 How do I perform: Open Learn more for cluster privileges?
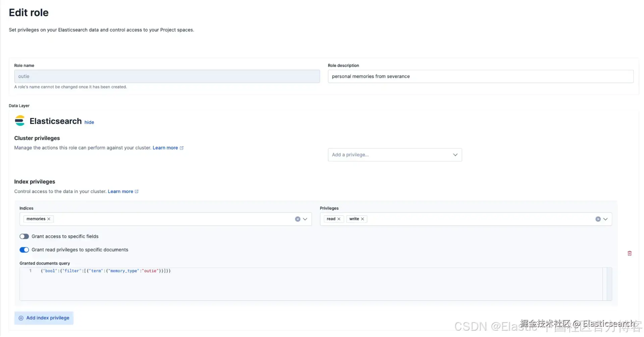click(x=165, y=148)
